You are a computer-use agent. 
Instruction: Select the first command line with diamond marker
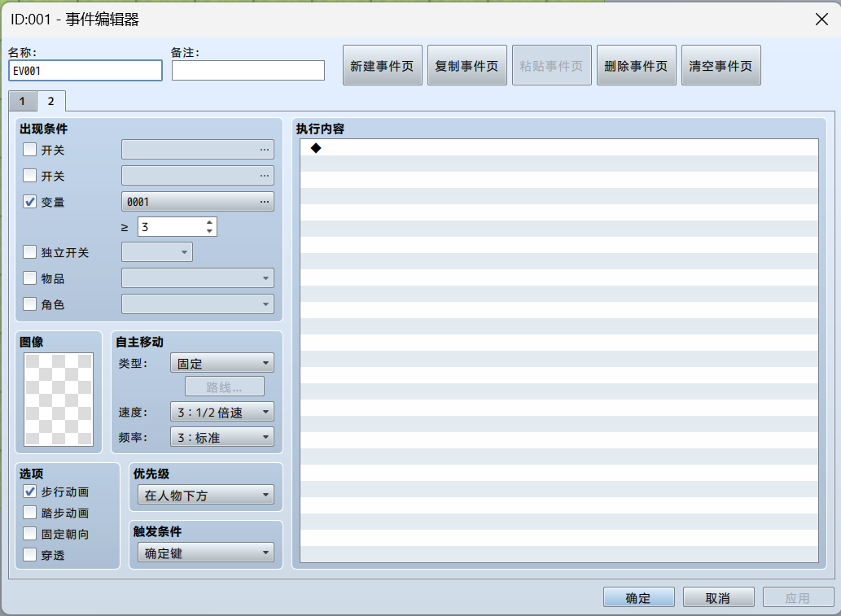click(x=558, y=148)
